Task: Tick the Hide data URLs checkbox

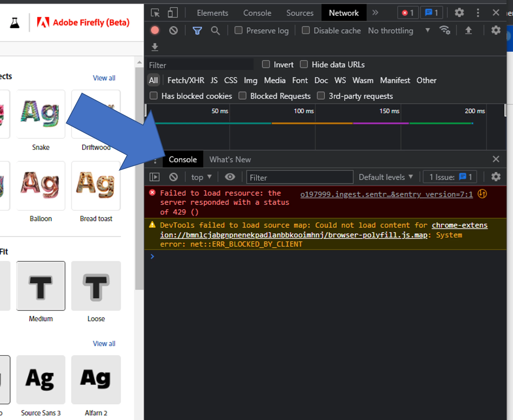Action: click(x=304, y=65)
